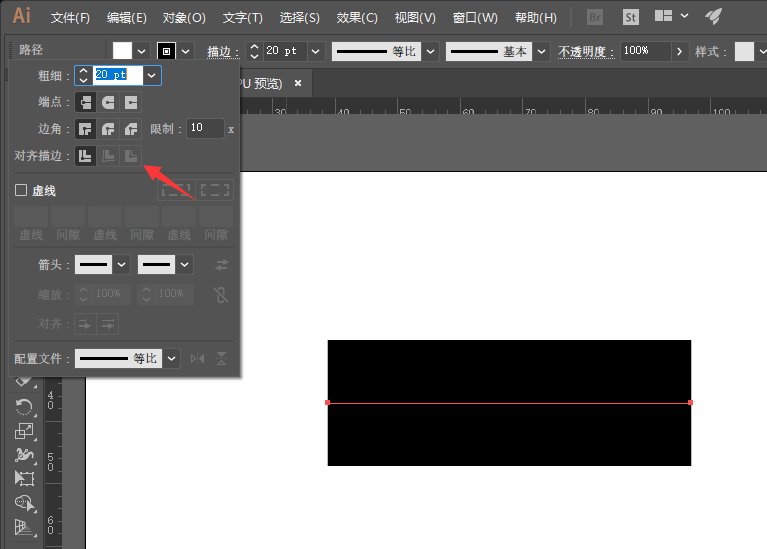Screen dimensions: 767x549
Task: Click the GPU performance rocket icon
Action: tap(714, 17)
